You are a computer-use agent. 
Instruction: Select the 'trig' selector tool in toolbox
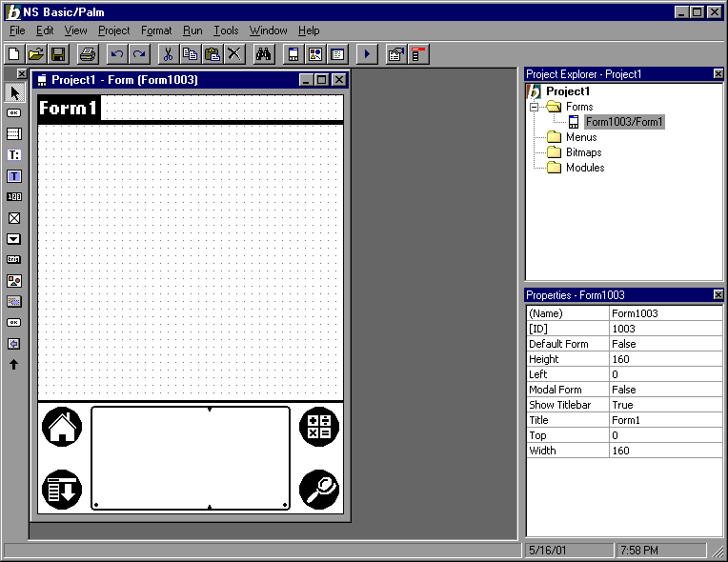[x=14, y=259]
